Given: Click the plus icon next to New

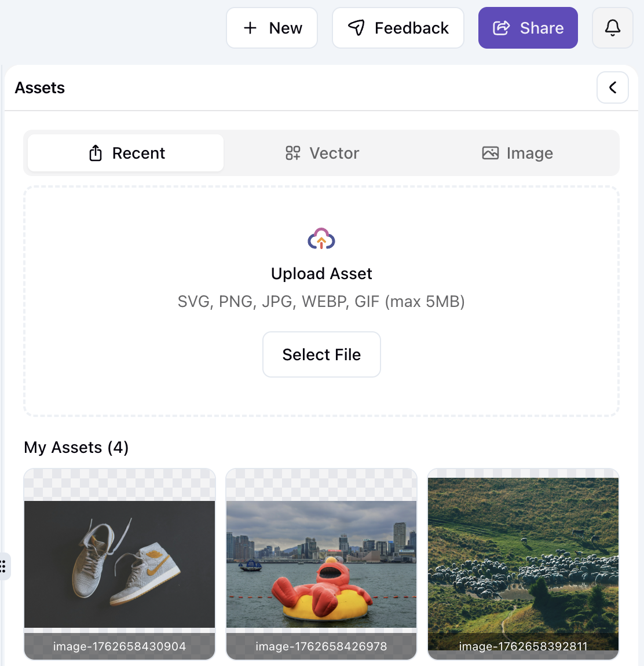Looking at the screenshot, I should coord(250,27).
